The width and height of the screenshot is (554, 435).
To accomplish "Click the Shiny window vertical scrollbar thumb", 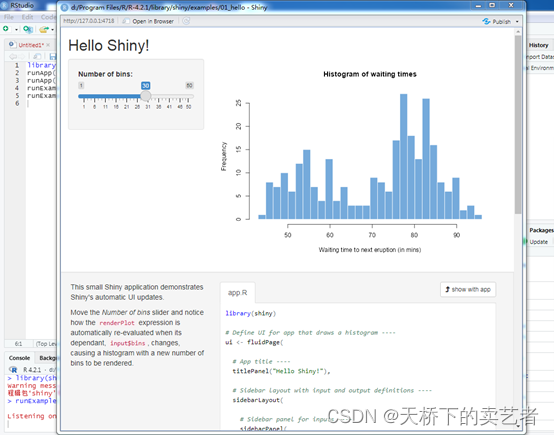I will (518, 124).
